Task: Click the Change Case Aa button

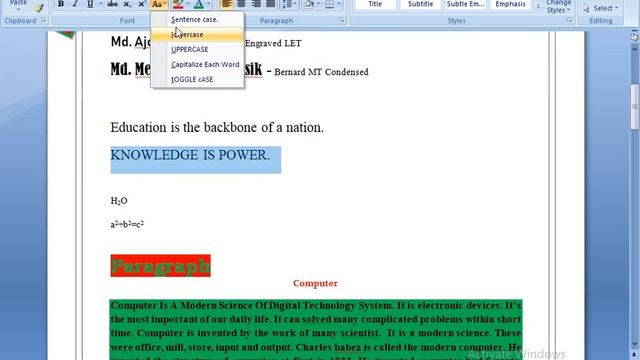Action: point(158,4)
